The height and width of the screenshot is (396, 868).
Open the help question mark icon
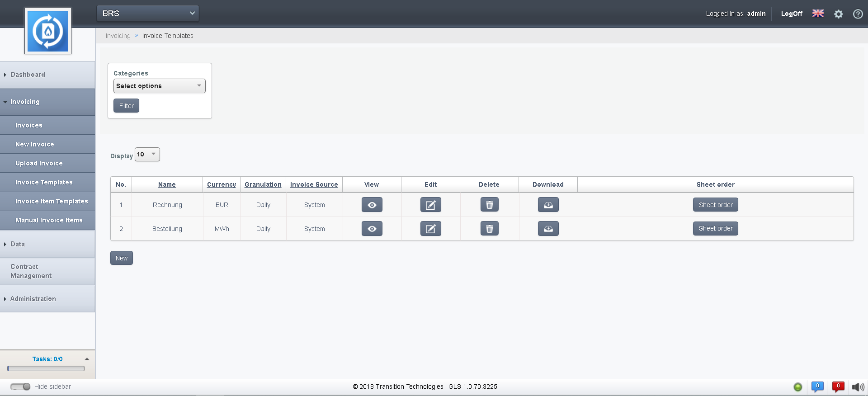click(858, 14)
